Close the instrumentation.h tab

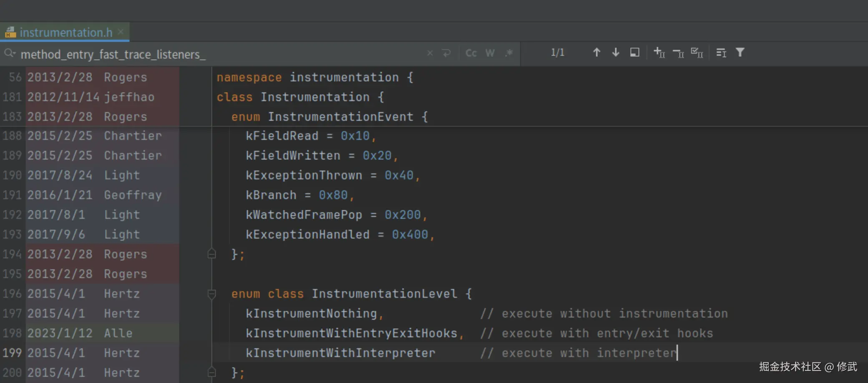(x=121, y=32)
